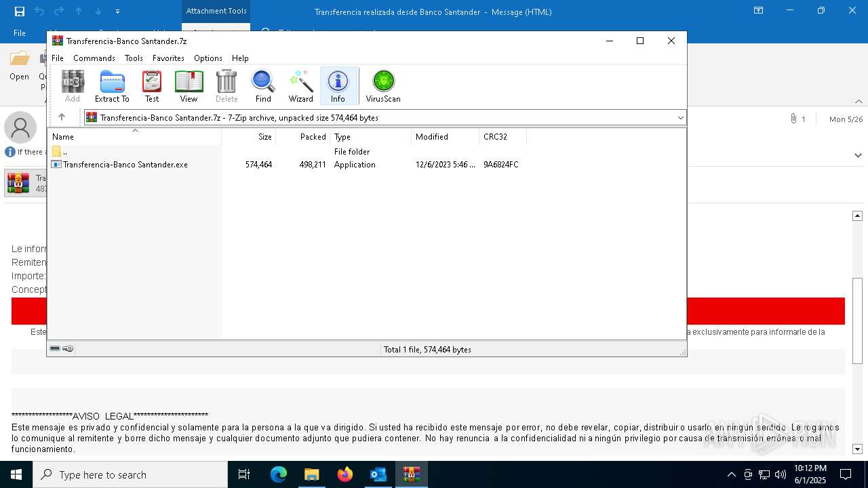Viewport: 868px width, 488px height.
Task: Open the Outlook File tab
Action: click(20, 33)
